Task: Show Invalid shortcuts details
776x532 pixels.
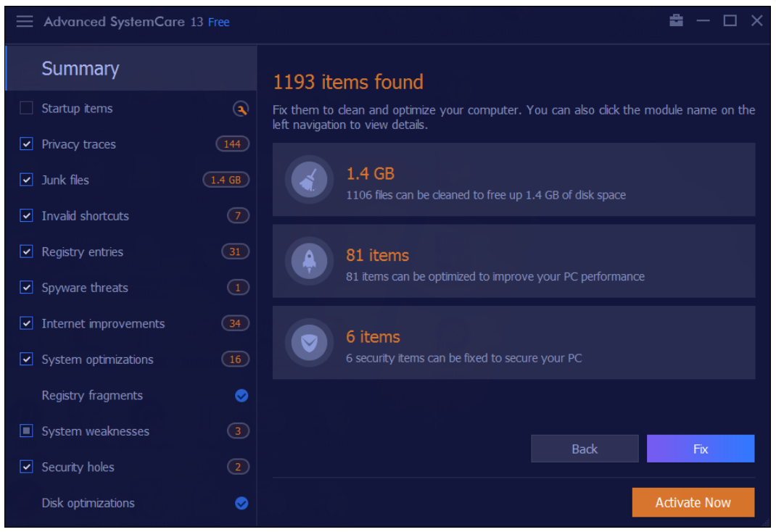Action: coord(85,216)
